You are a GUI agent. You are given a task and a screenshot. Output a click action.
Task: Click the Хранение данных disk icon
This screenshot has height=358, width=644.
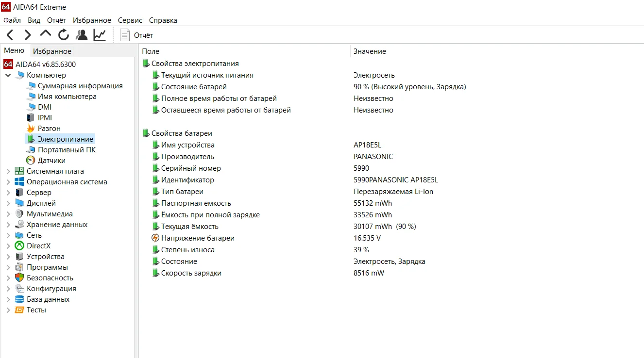(x=19, y=225)
